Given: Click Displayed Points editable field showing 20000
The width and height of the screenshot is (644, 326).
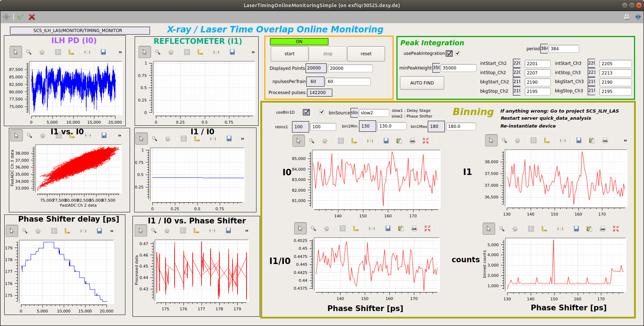Looking at the screenshot, I should [350, 68].
